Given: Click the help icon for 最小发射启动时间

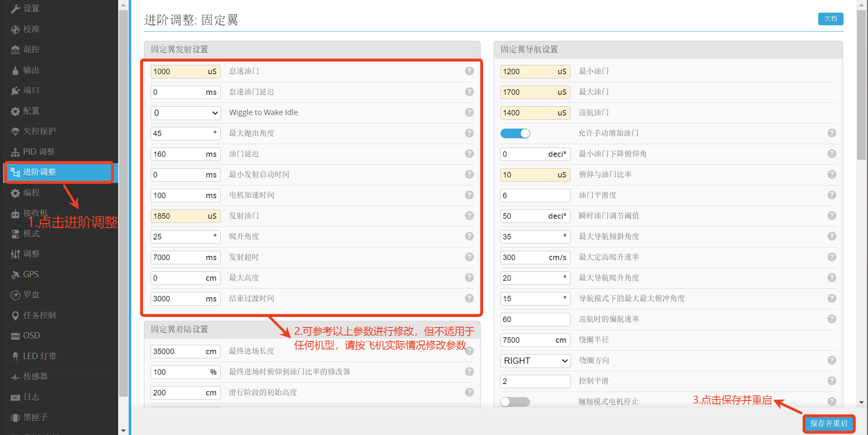Looking at the screenshot, I should (469, 175).
